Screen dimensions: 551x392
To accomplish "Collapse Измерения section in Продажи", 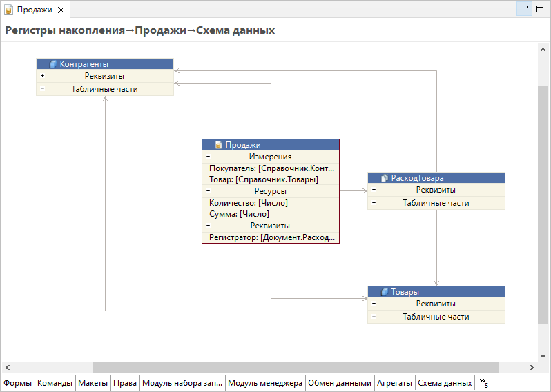I will 208,157.
